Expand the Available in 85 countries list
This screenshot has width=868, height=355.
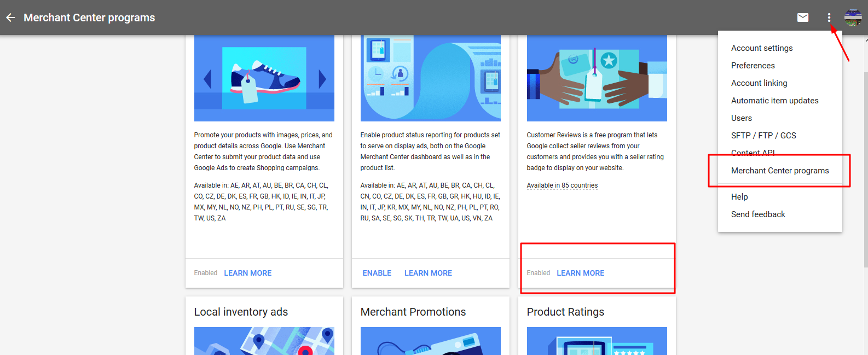[x=562, y=185]
